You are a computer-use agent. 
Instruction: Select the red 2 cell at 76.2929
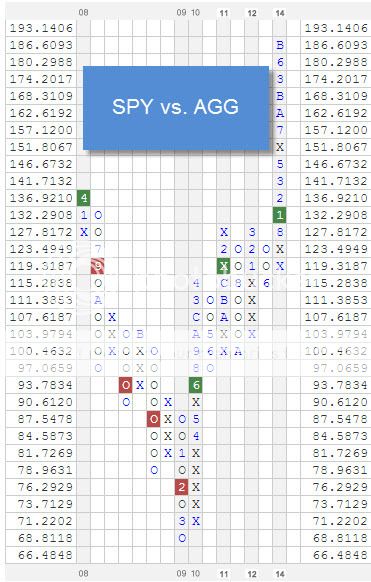[182, 487]
